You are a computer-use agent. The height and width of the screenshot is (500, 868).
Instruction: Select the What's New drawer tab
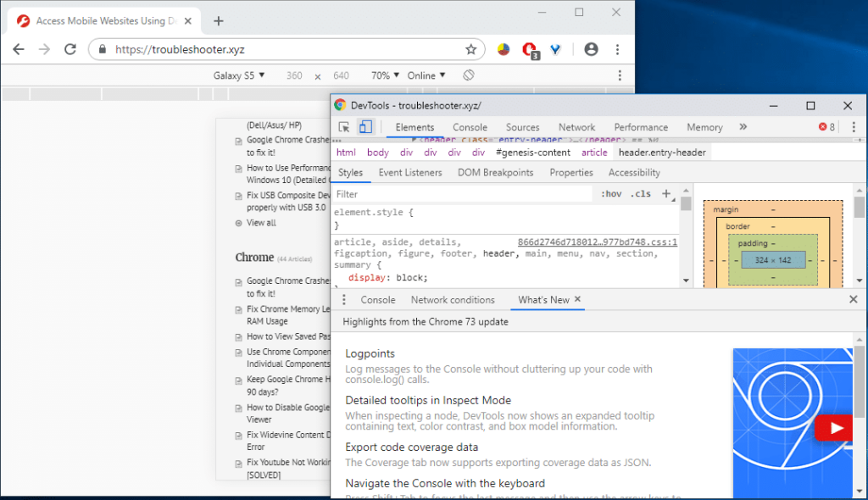(543, 299)
